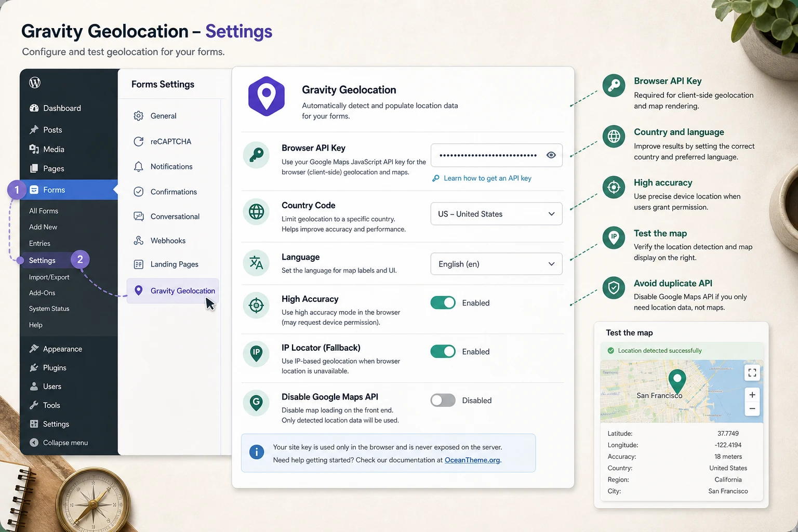Open Forms Settings submenu item
The height and width of the screenshot is (532, 798).
click(42, 260)
